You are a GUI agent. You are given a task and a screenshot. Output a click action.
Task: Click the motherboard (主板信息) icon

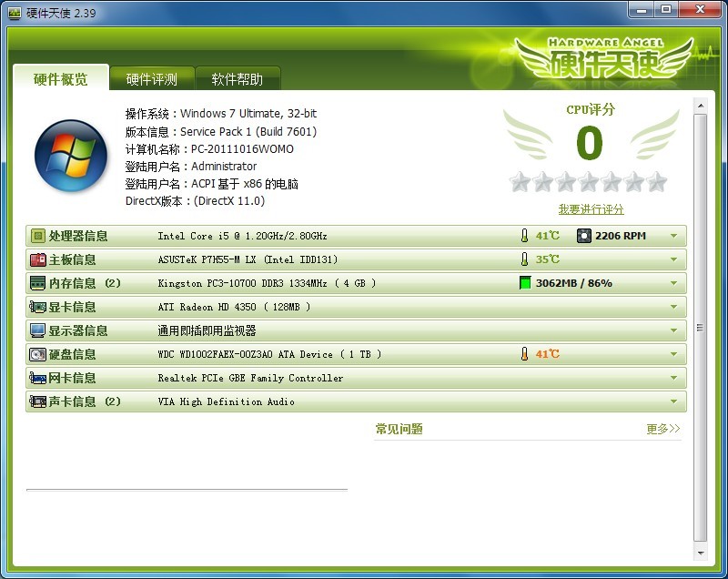tap(38, 259)
